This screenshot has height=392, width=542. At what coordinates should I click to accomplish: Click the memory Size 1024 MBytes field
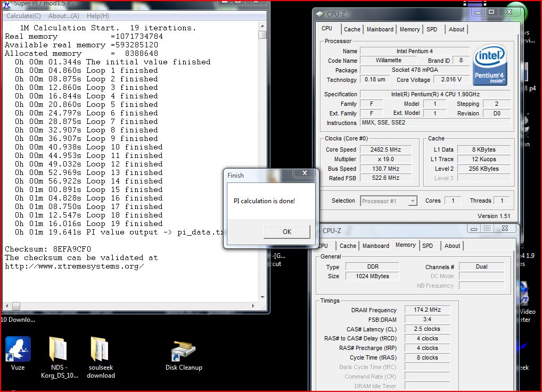coord(373,276)
